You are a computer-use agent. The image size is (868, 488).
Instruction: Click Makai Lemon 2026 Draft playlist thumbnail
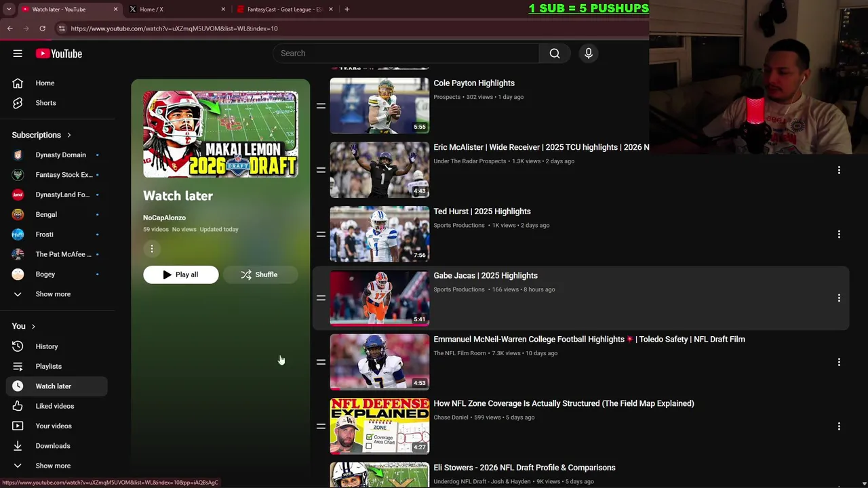coord(220,134)
